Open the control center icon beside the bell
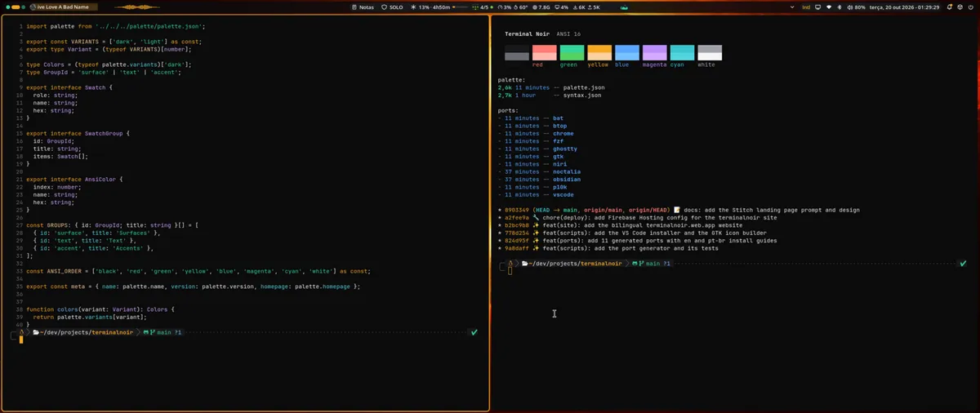This screenshot has width=980, height=413. click(960, 7)
